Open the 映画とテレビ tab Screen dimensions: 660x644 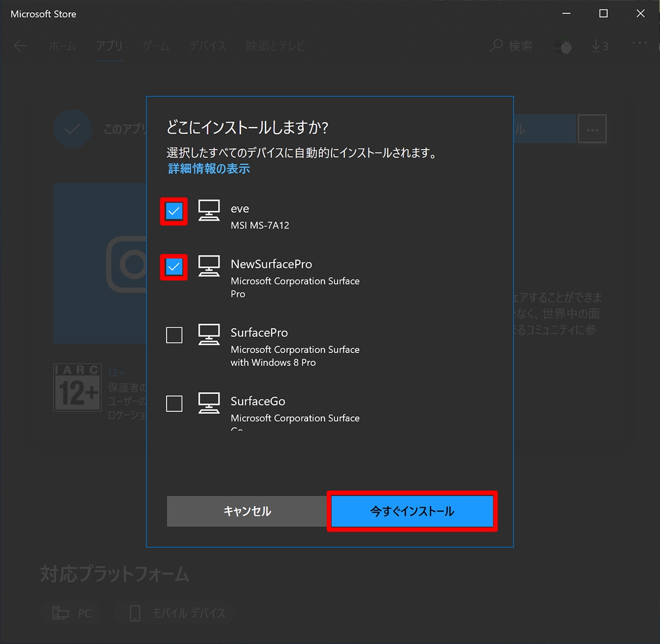click(x=275, y=46)
